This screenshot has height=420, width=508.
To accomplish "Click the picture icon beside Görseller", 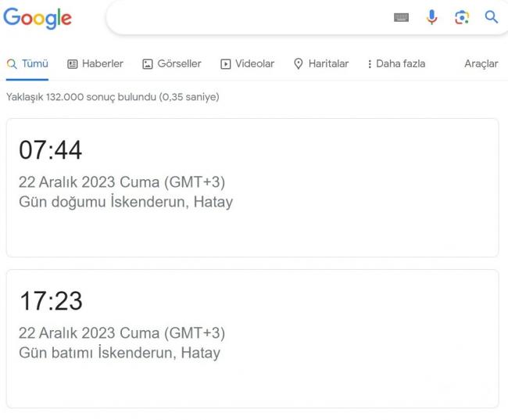I will click(x=148, y=64).
